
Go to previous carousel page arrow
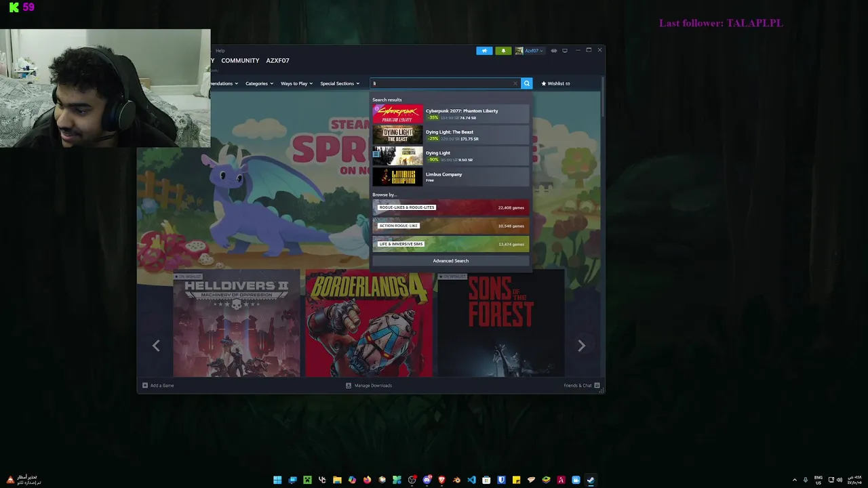tap(156, 346)
